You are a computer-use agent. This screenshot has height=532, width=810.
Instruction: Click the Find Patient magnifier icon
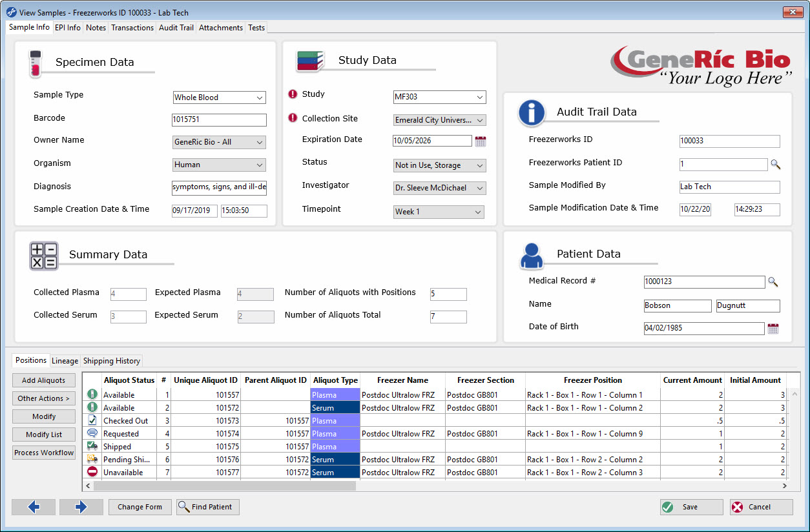(183, 507)
